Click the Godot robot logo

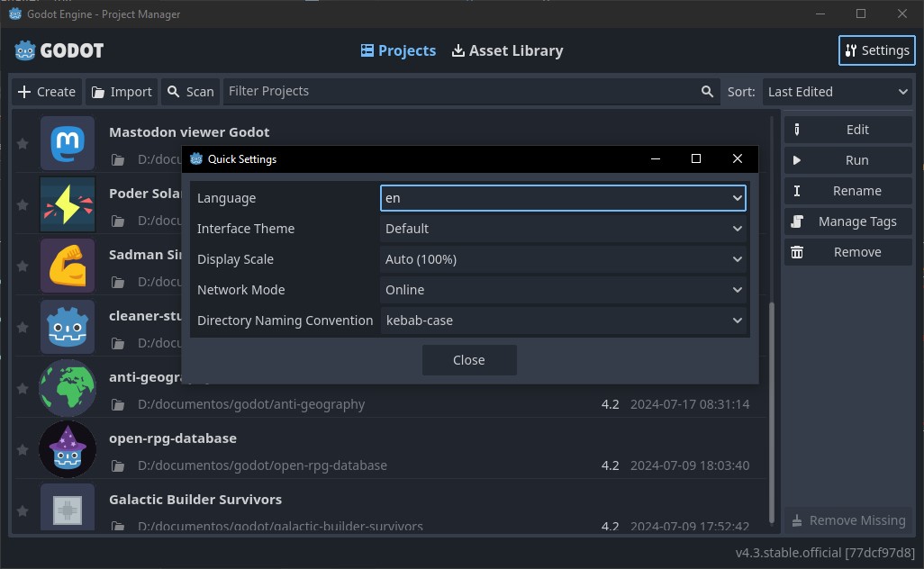pyautogui.click(x=24, y=50)
